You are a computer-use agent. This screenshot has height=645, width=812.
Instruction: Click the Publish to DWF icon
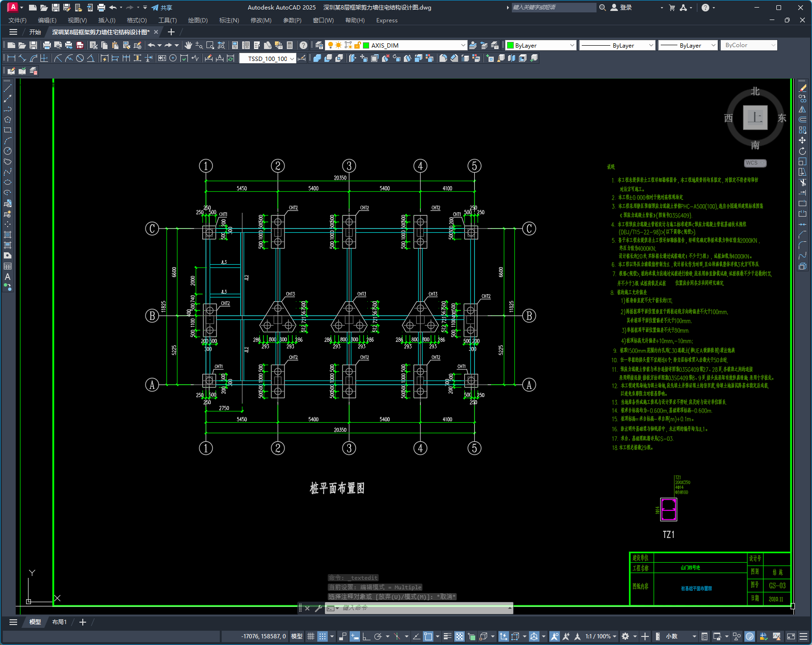[x=80, y=45]
